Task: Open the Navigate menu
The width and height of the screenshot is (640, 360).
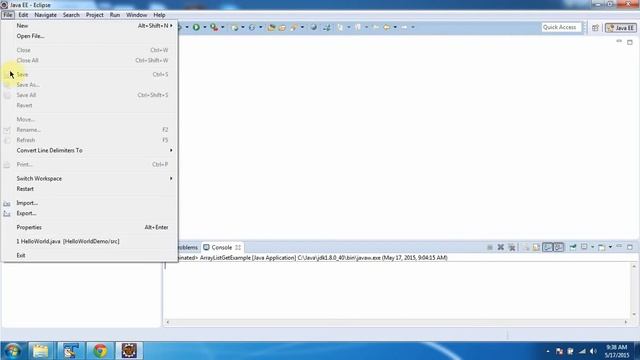Action: (x=46, y=15)
